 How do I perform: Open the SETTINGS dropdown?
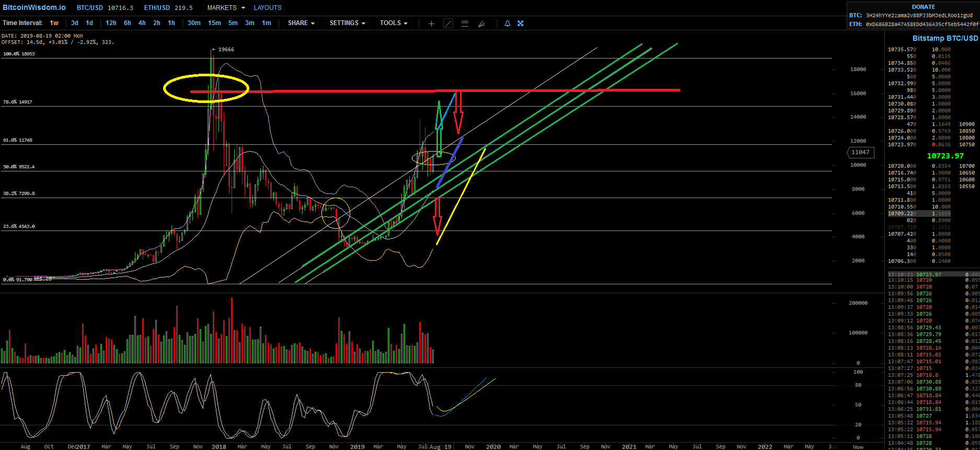(x=347, y=23)
